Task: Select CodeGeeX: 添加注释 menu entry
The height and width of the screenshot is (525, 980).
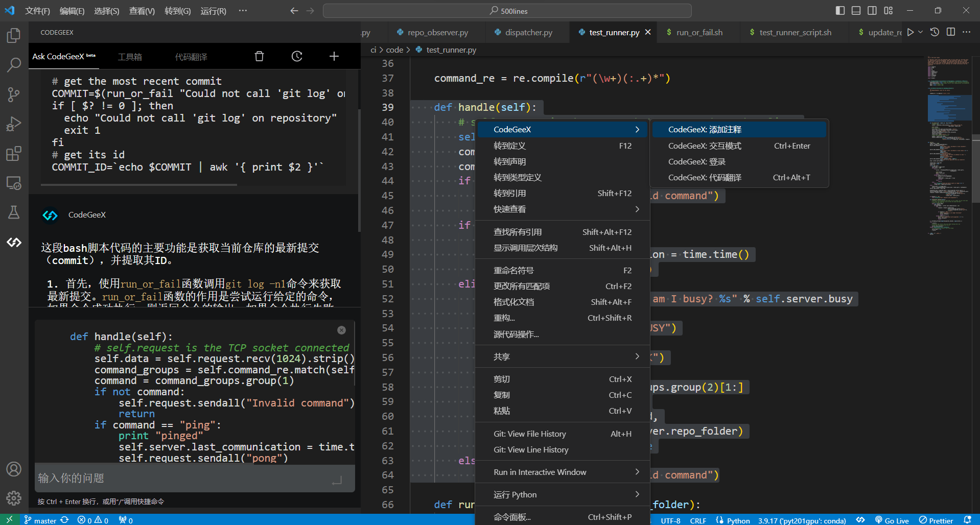Action: tap(738, 130)
